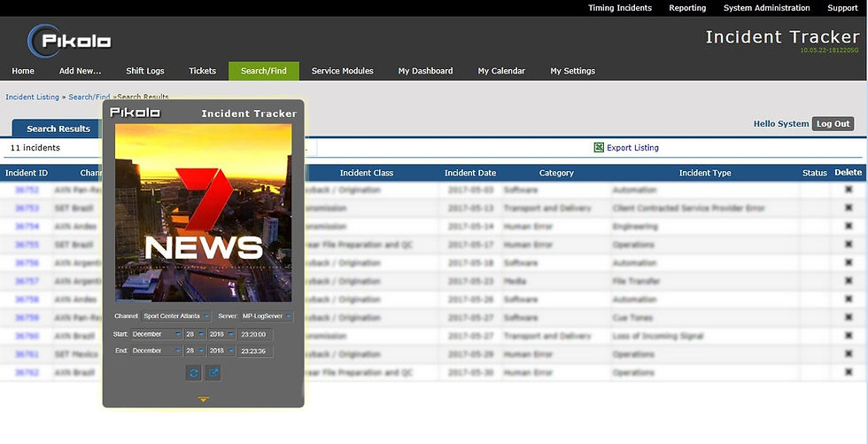The height and width of the screenshot is (444, 868).
Task: Open incident ID 36758
Action: (x=27, y=300)
